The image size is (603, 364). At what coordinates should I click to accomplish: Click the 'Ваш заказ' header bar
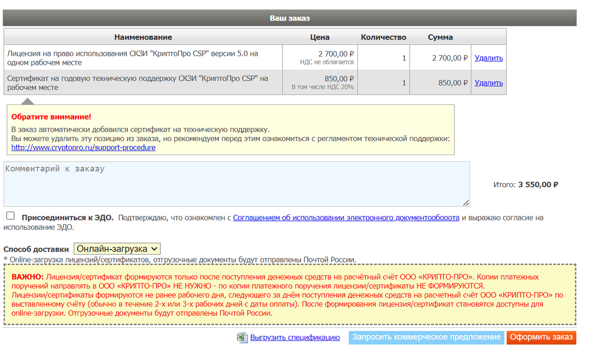[x=289, y=18]
